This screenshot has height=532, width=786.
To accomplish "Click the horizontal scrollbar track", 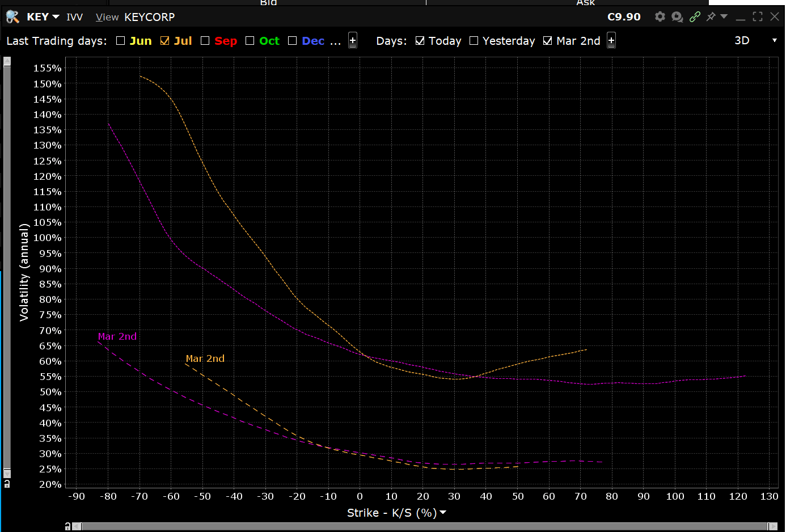I will pyautogui.click(x=424, y=526).
